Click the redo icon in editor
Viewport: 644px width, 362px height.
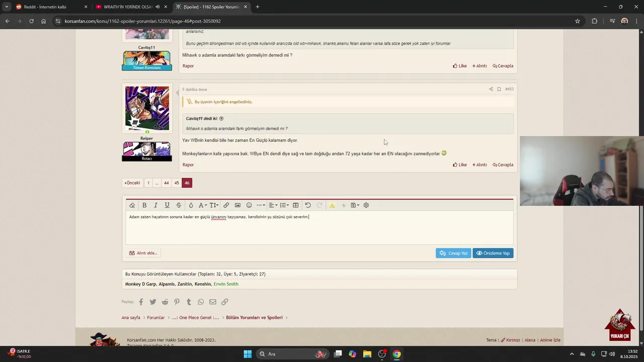[319, 205]
